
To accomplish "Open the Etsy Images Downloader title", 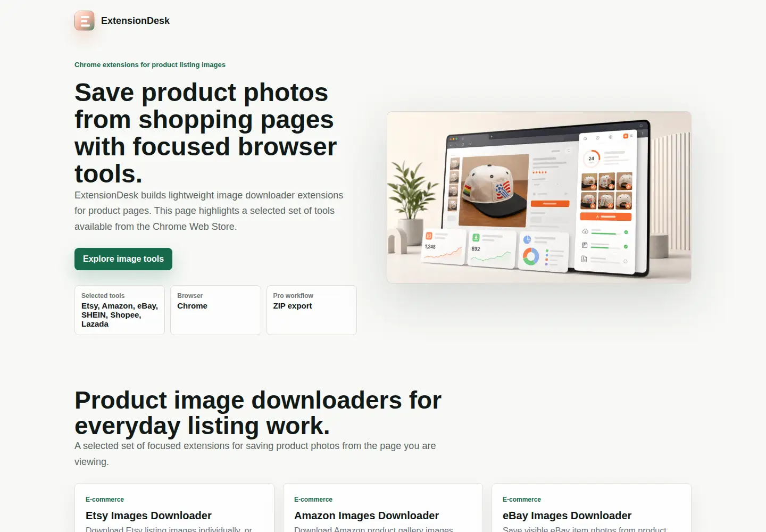I will [x=148, y=516].
